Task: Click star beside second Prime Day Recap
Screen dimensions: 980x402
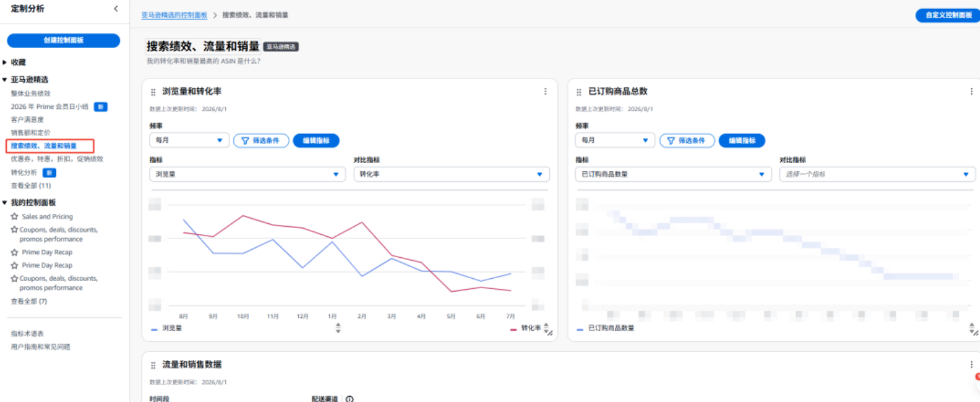Action: tap(14, 265)
